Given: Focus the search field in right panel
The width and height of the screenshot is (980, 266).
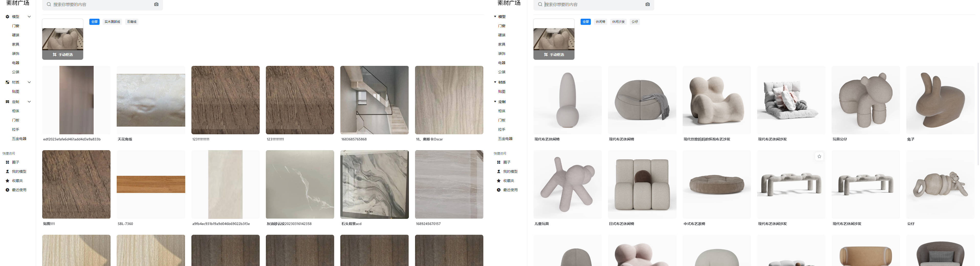Looking at the screenshot, I should (593, 5).
